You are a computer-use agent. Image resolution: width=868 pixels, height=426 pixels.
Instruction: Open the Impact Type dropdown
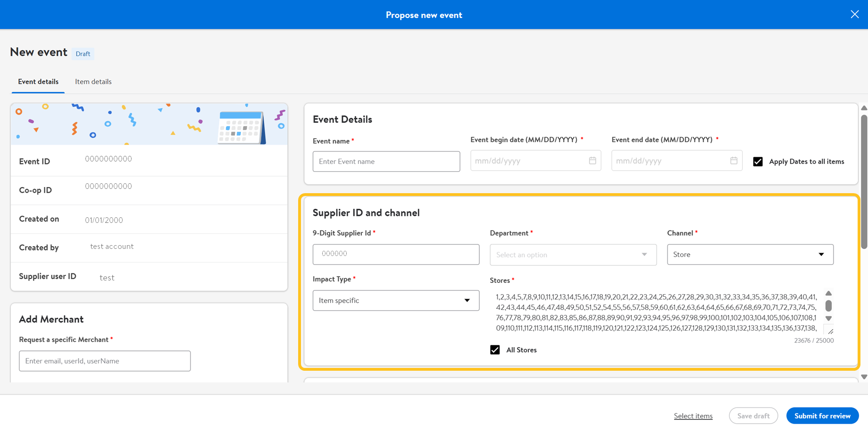pyautogui.click(x=395, y=300)
